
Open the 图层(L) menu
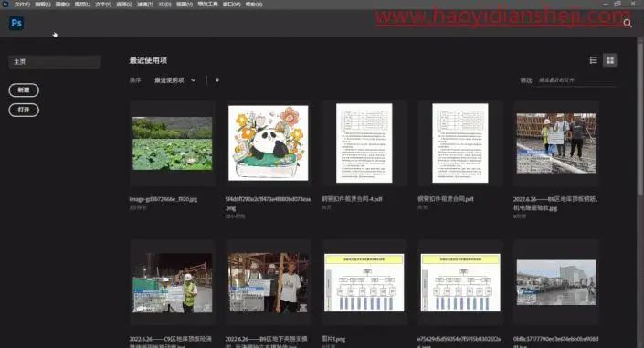[82, 4]
